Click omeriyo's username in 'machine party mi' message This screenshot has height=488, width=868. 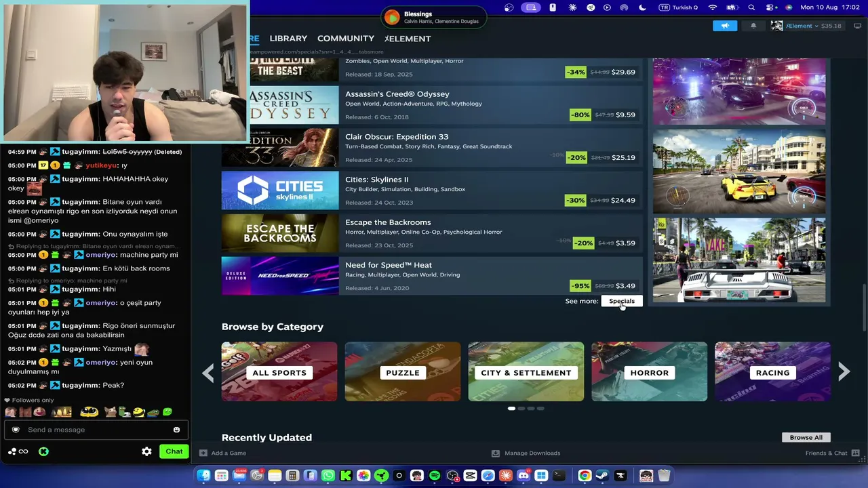coord(101,255)
